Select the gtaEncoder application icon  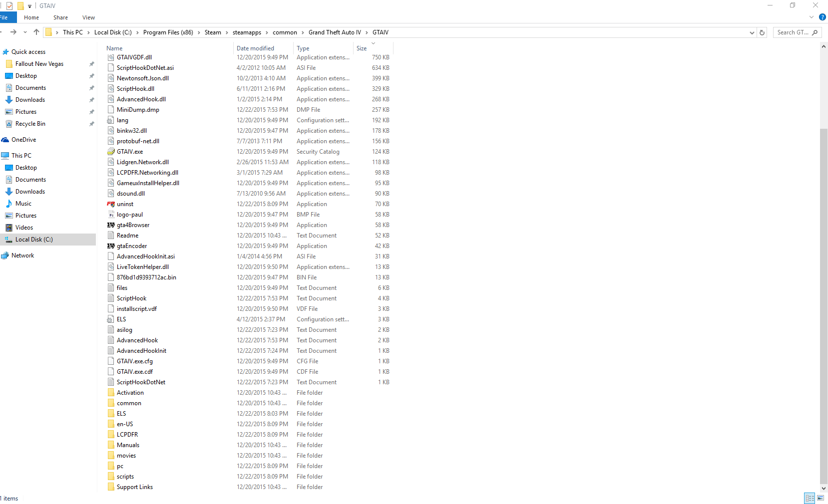click(111, 246)
